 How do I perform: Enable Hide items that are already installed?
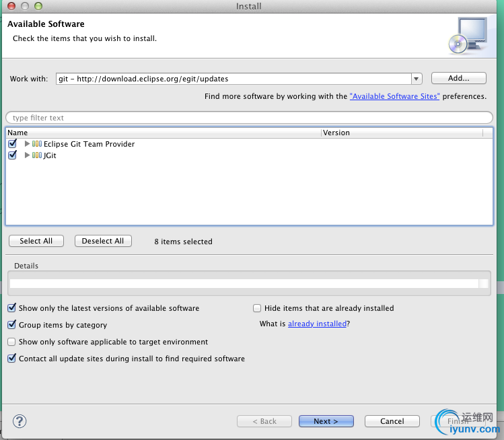257,308
